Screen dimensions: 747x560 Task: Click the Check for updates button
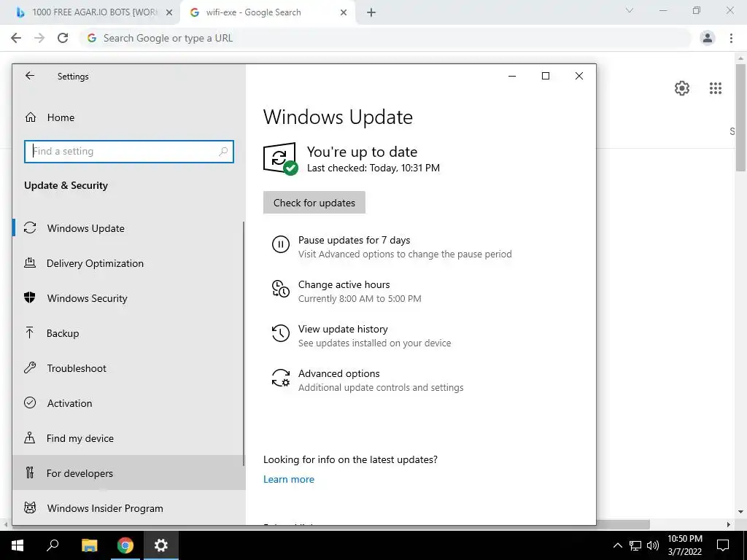(x=314, y=203)
